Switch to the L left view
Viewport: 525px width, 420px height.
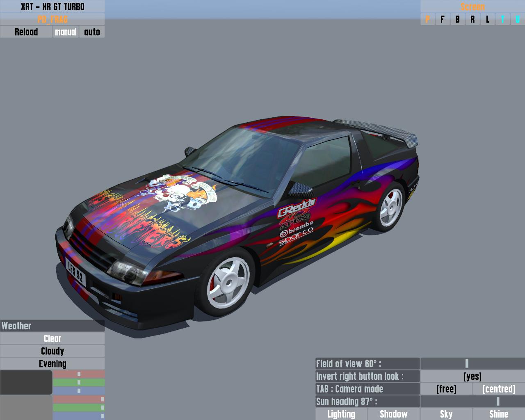(488, 19)
